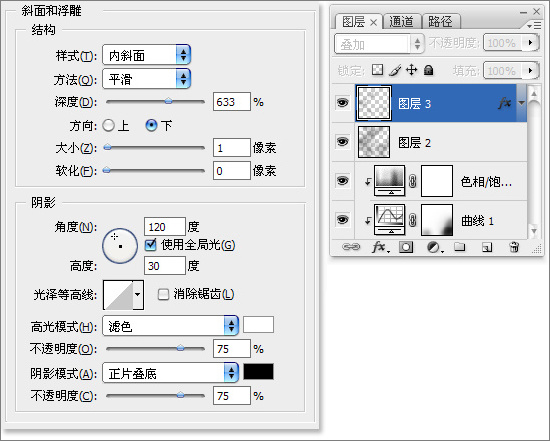Close the 图层 tab with its x

pyautogui.click(x=374, y=23)
